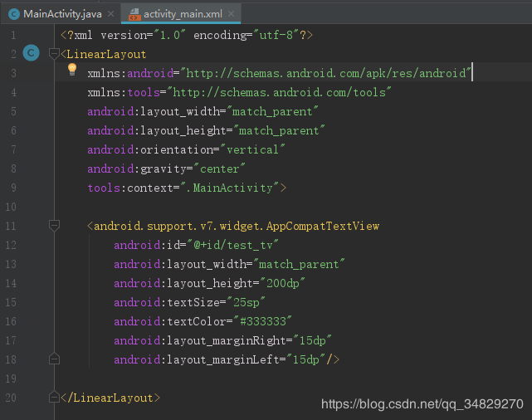Click the "center" gravity value
532x420 pixels.
pos(219,168)
